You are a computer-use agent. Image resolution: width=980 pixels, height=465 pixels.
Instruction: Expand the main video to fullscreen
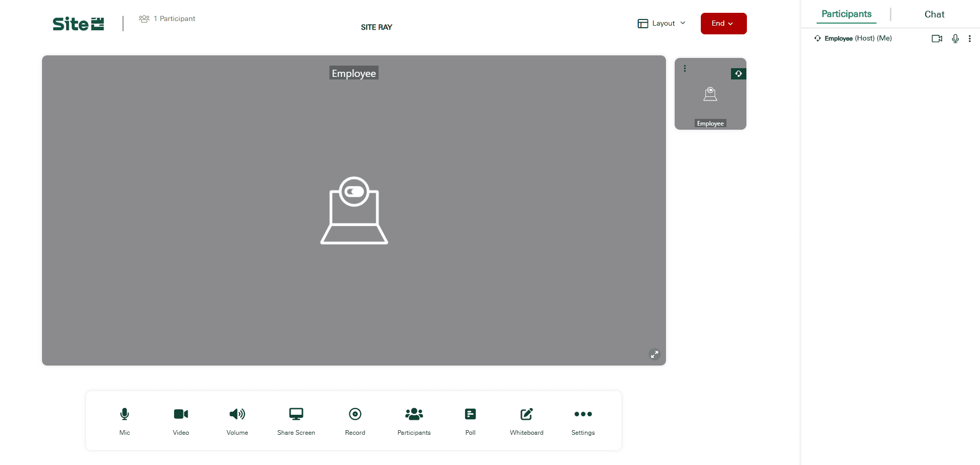coord(654,354)
